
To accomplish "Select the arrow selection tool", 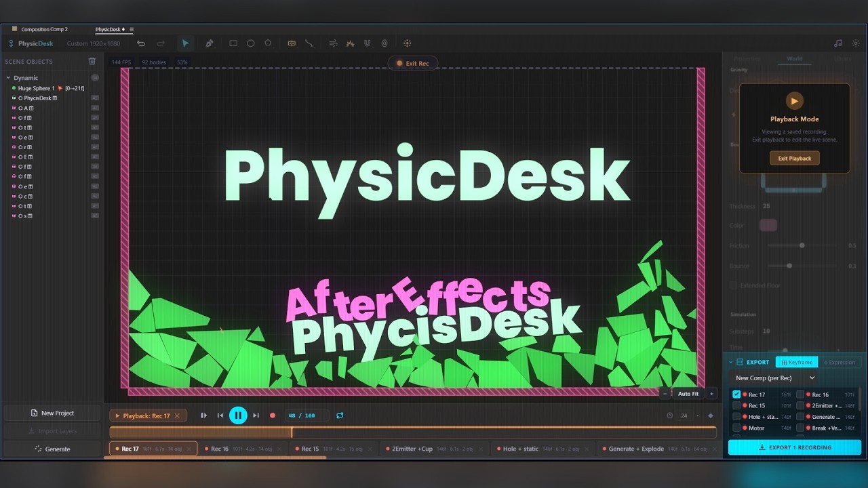I will (185, 43).
